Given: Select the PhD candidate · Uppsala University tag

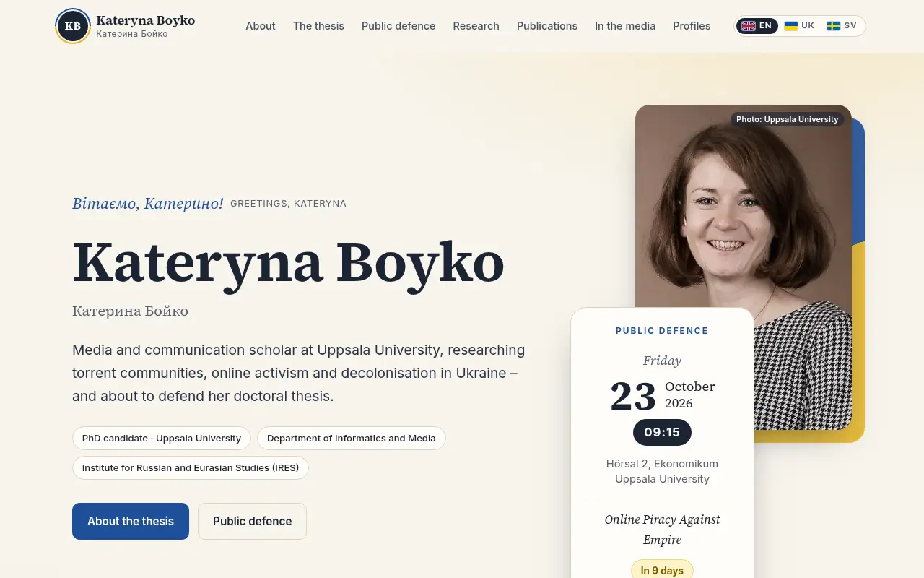Looking at the screenshot, I should tap(162, 438).
